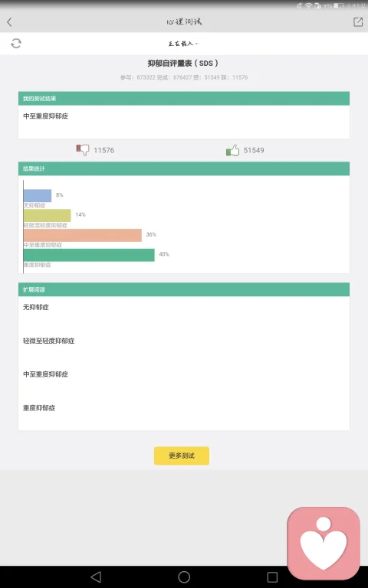Tap the back arrow in header
This screenshot has width=368, height=588.
click(x=9, y=22)
